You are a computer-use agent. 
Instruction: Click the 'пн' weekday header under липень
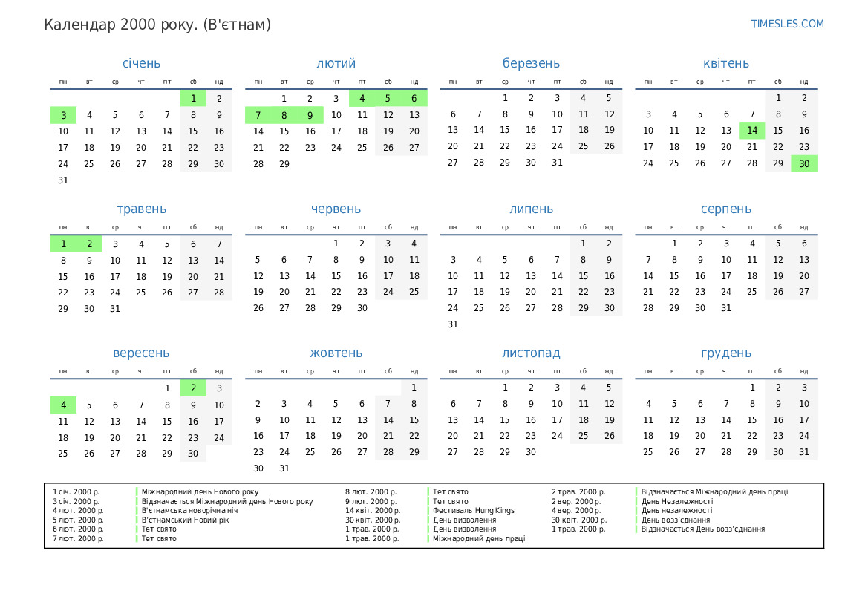pyautogui.click(x=453, y=227)
